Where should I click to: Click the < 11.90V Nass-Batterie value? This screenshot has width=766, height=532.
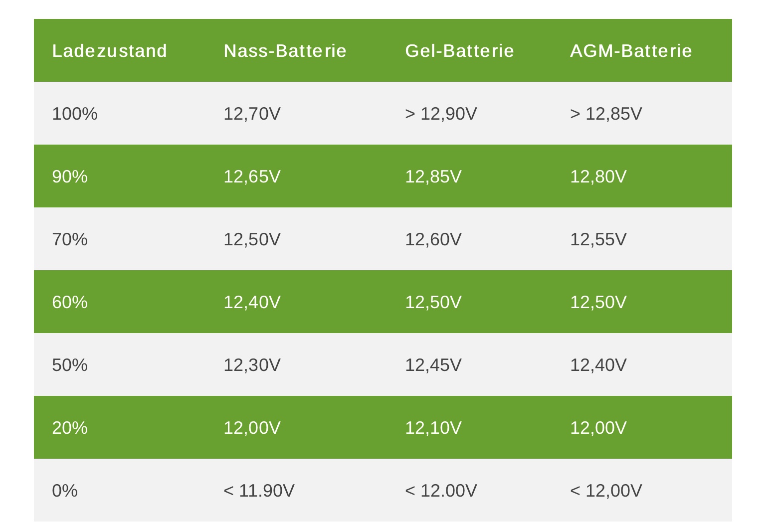tap(259, 491)
